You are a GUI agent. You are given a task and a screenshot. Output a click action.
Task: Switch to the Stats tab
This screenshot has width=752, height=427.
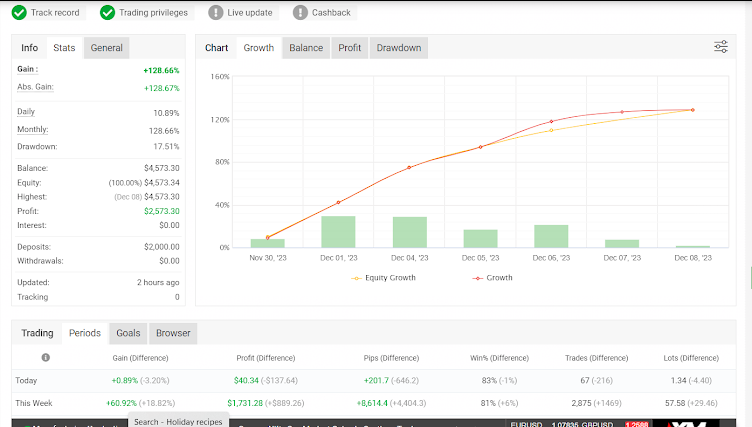pyautogui.click(x=64, y=48)
